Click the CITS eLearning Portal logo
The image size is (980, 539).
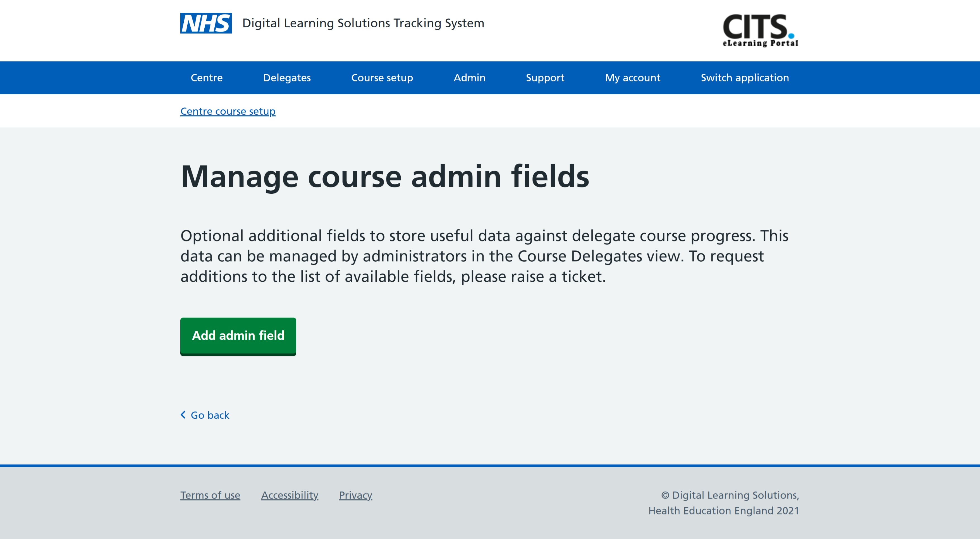tap(760, 30)
